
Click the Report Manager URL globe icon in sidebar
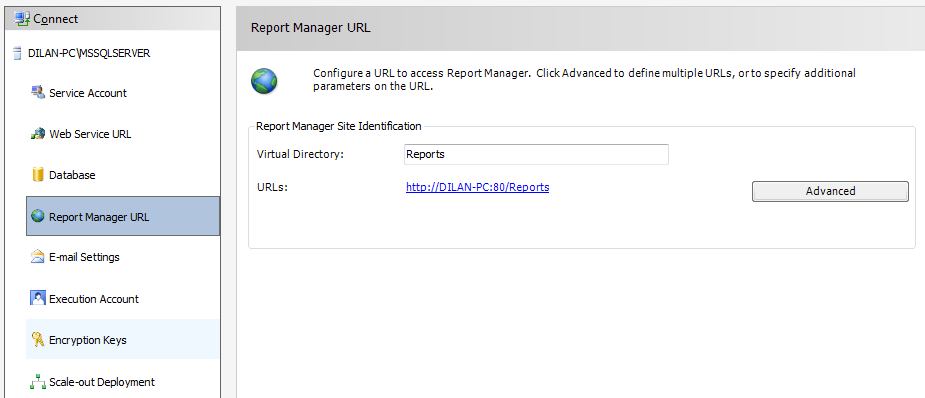(x=38, y=216)
